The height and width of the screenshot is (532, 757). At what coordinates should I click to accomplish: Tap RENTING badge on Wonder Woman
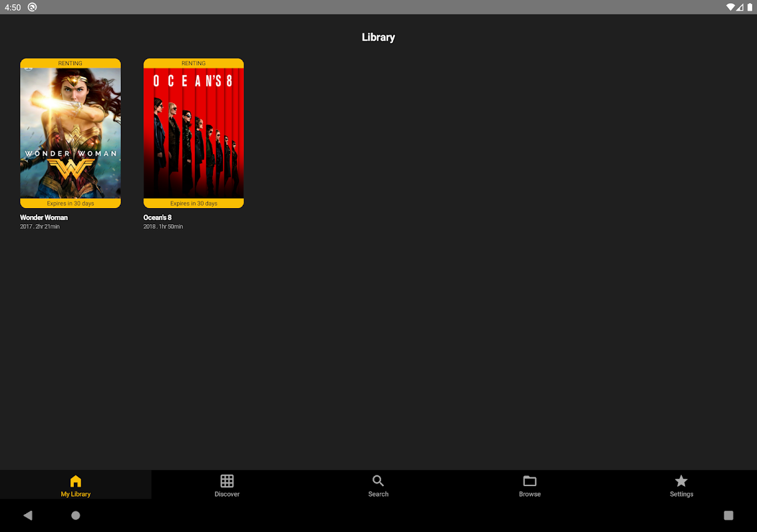click(71, 63)
